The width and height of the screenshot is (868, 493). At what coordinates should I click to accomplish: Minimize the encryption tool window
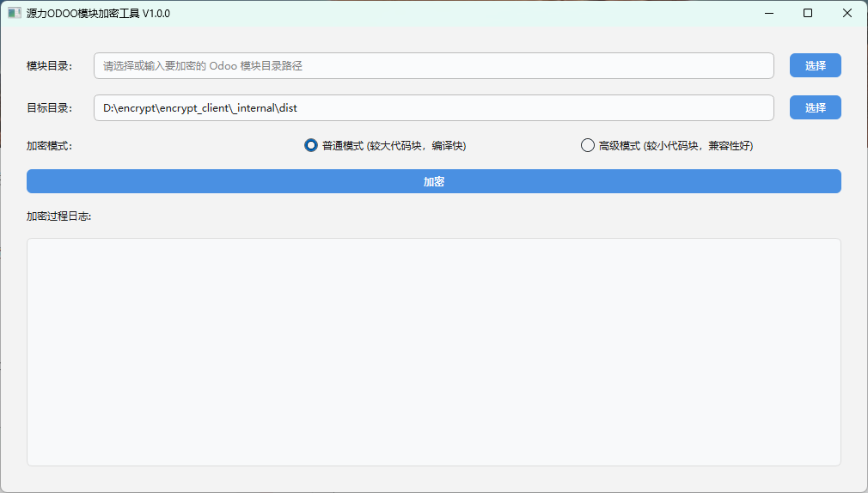point(769,13)
